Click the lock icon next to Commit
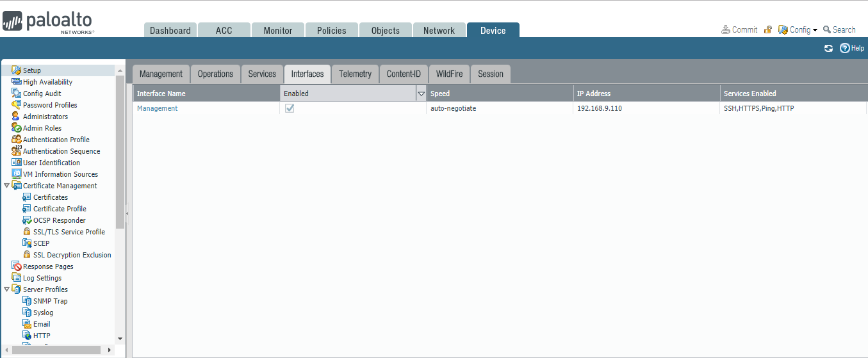Image resolution: width=868 pixels, height=358 pixels. click(x=767, y=30)
